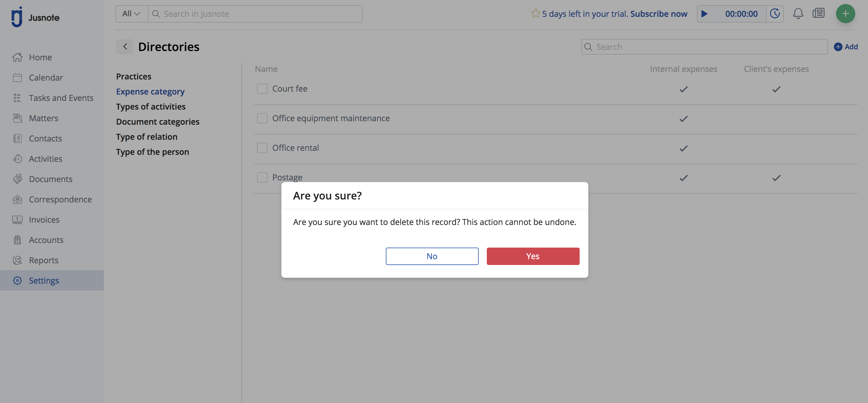
Task: Click the Client's expenses column header
Action: pos(776,69)
